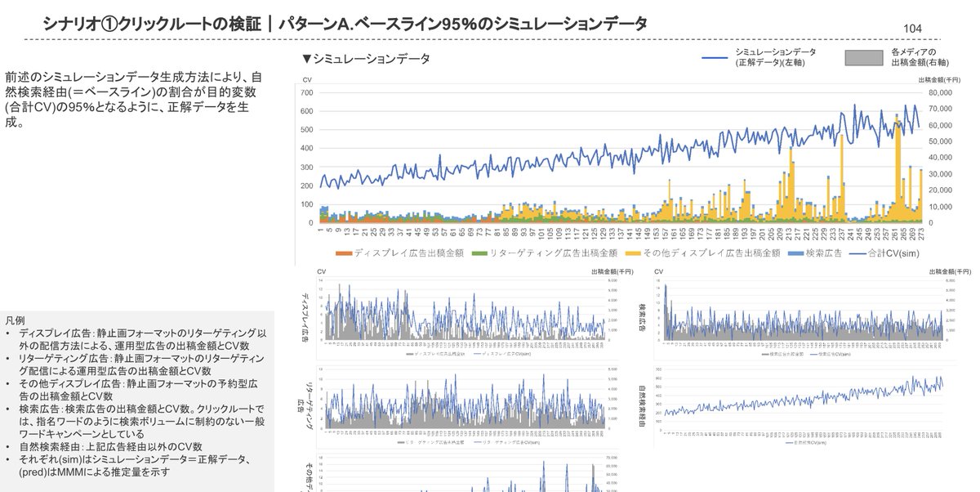Click vertical label 検索広告 beside small chart
This screenshot has width=980, height=492.
[644, 320]
